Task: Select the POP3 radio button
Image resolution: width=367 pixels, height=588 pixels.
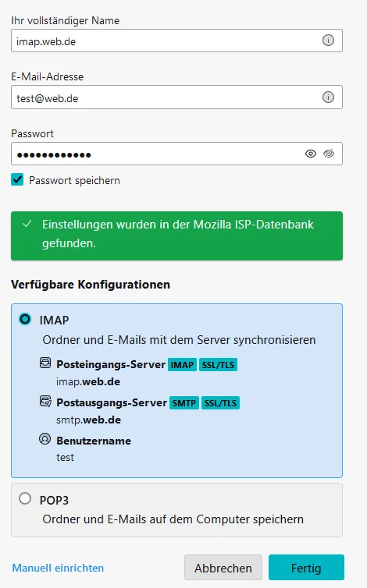Action: pos(25,499)
